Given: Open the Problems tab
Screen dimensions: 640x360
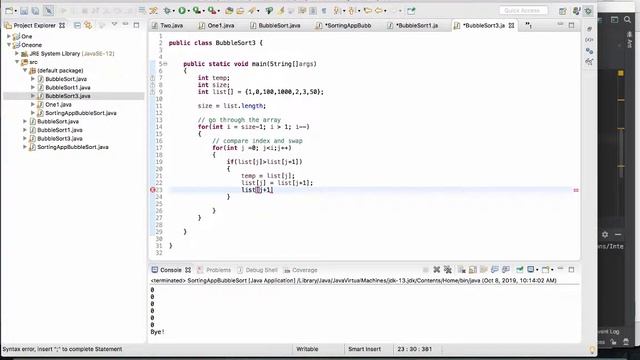Looking at the screenshot, I should [218, 270].
